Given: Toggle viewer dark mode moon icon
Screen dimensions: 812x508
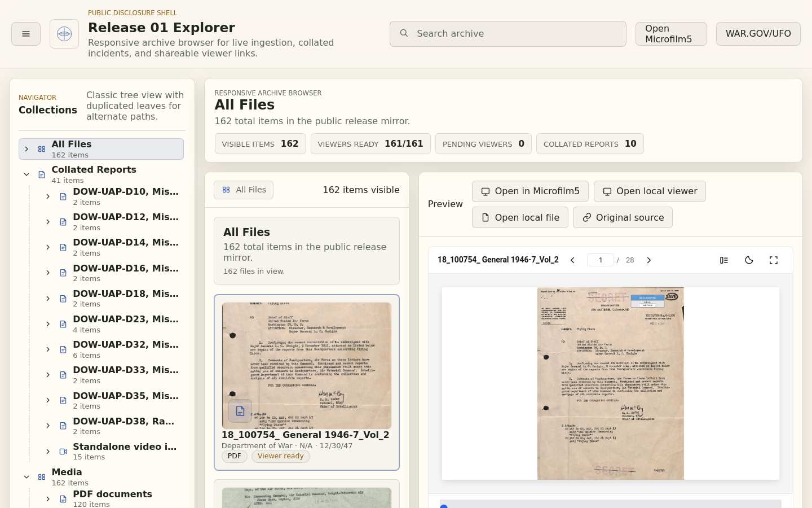Looking at the screenshot, I should point(749,260).
